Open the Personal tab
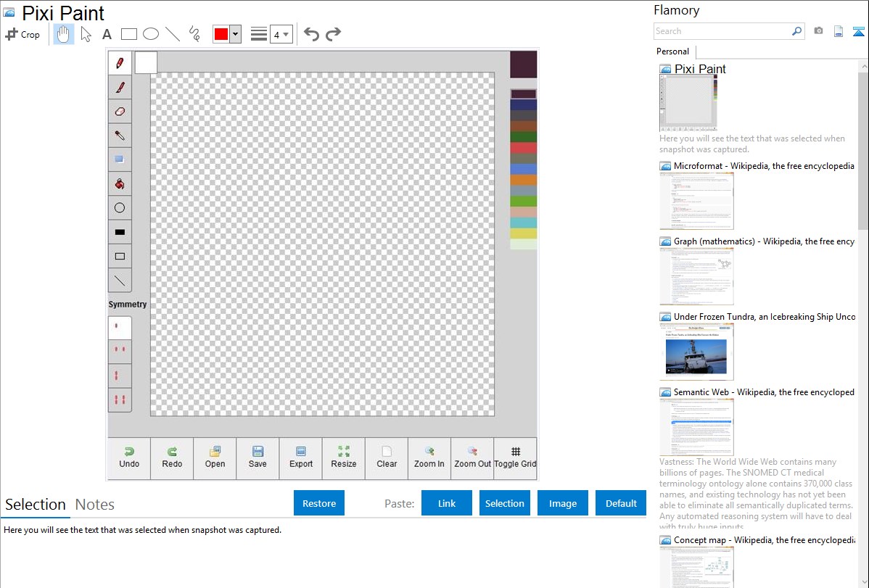The height and width of the screenshot is (588, 869). click(672, 51)
